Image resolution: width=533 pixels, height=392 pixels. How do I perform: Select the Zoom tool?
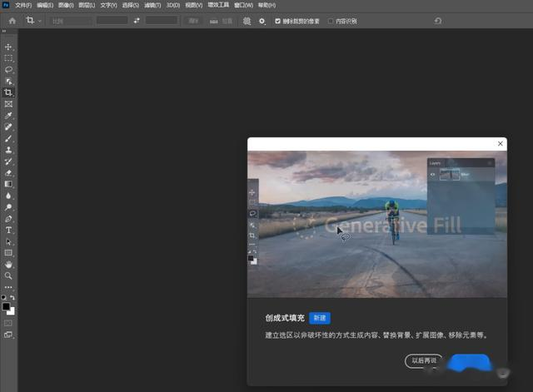(x=8, y=275)
